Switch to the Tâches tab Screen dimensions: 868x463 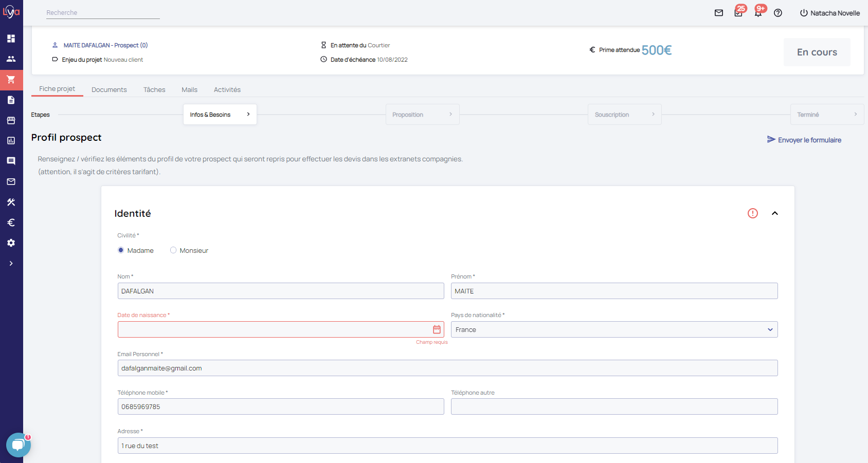tap(154, 89)
